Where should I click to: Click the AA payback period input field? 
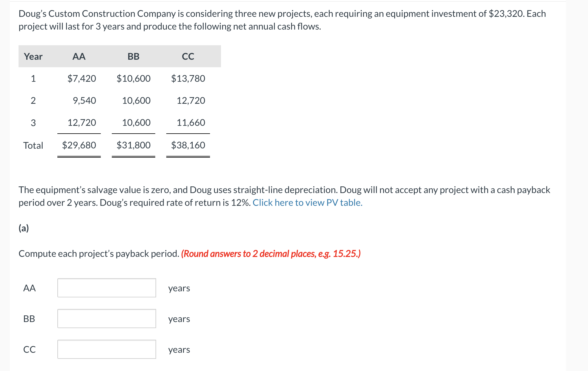coord(107,288)
